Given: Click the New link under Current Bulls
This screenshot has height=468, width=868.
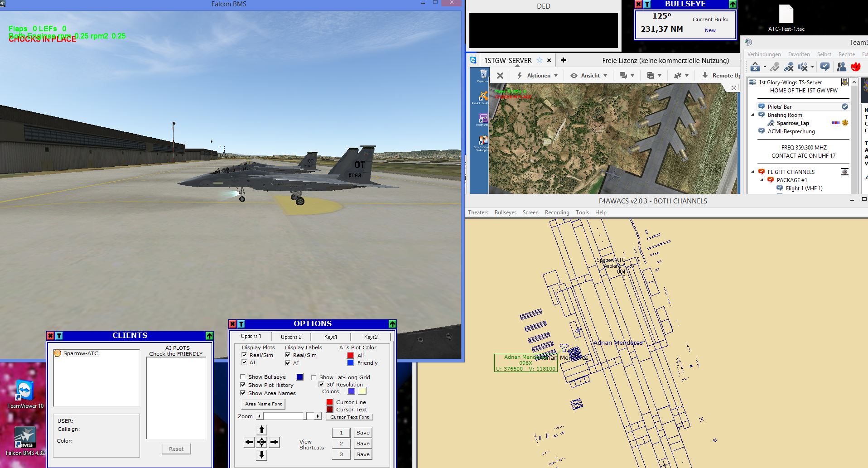Looking at the screenshot, I should (x=710, y=30).
